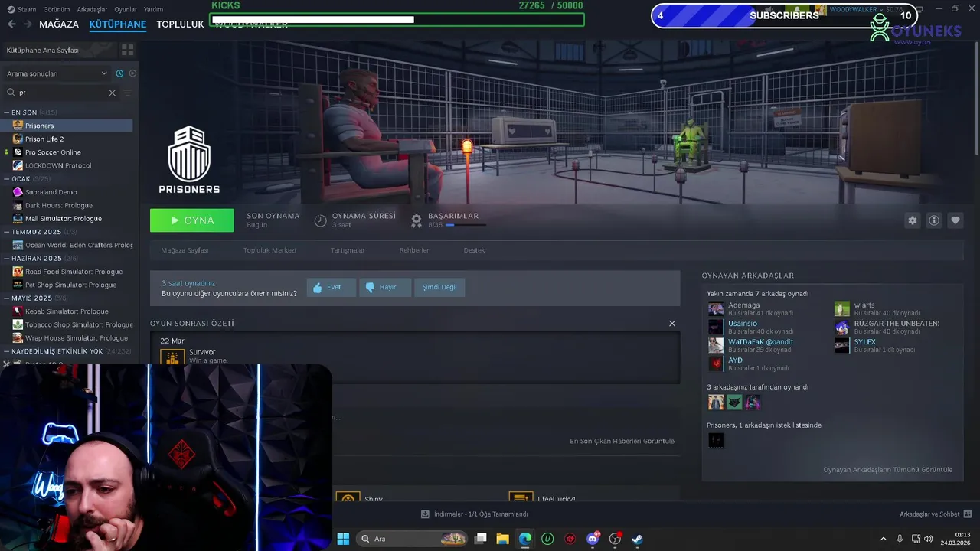Click the Ocean World: Eden Crafters icon
Image resolution: width=980 pixels, height=551 pixels.
tap(18, 245)
